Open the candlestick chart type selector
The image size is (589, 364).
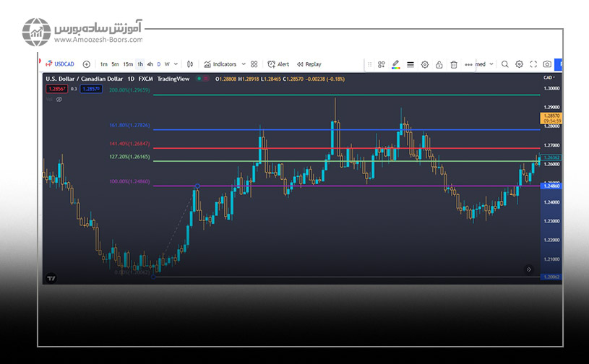pos(190,64)
